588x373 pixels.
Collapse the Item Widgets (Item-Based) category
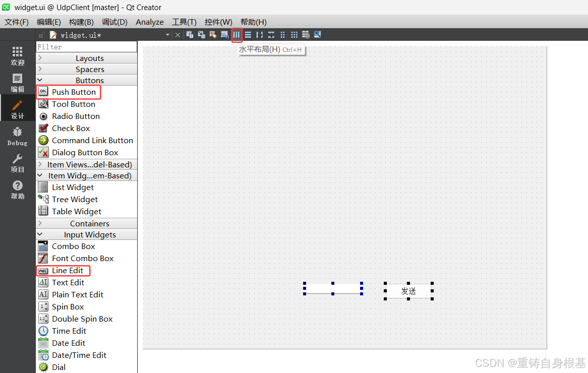pos(87,175)
